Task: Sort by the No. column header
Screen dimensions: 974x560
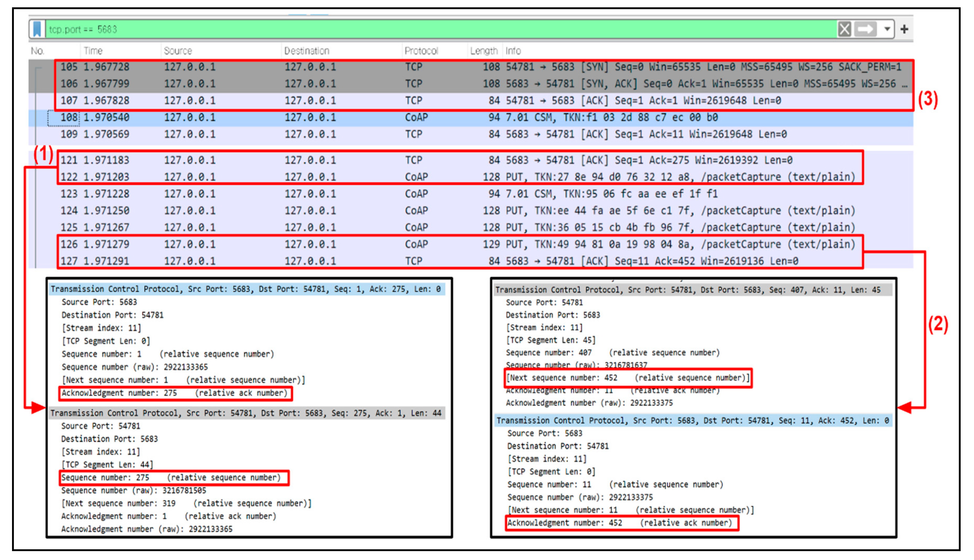Action: click(x=38, y=51)
